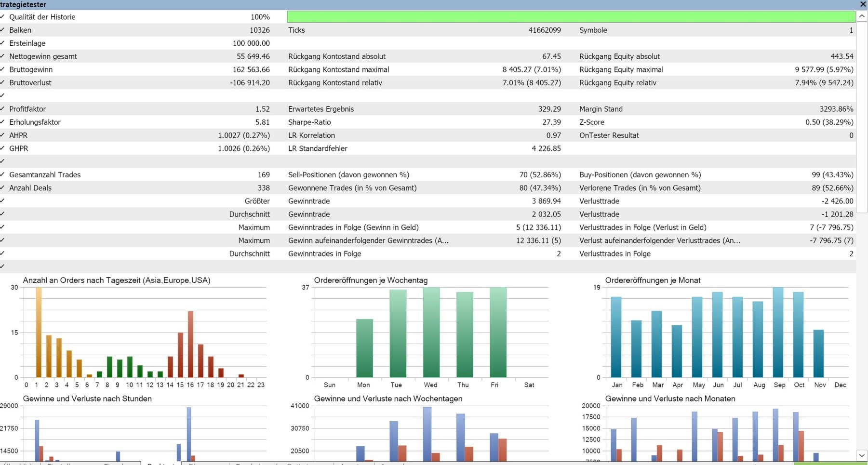868x465 pixels.
Task: Select 'Sell-Positionen (davon gewonnen %)' label
Action: 348,175
